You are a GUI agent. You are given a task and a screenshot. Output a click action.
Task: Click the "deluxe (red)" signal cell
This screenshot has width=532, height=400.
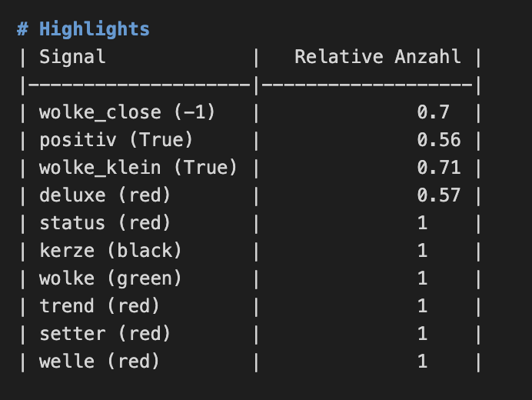[105, 195]
